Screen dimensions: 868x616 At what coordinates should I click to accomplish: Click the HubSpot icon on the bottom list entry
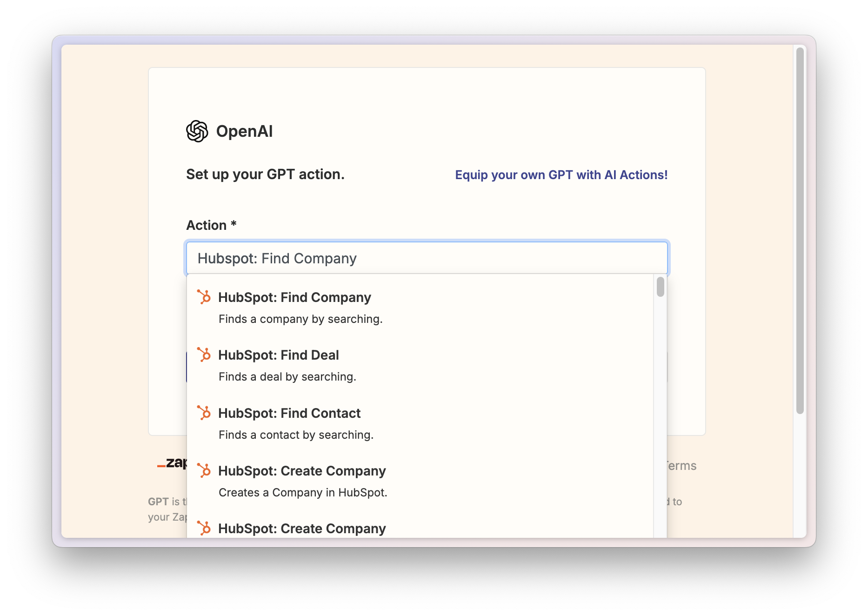point(204,528)
